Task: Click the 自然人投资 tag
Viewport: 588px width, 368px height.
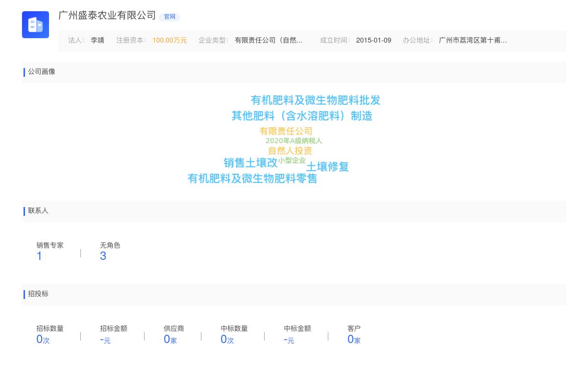Action: [290, 151]
